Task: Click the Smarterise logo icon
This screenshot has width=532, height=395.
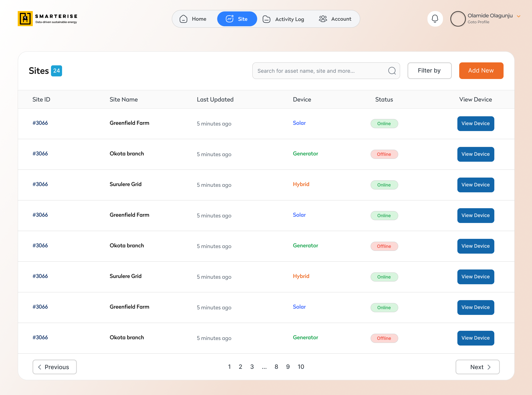Action: [x=25, y=19]
